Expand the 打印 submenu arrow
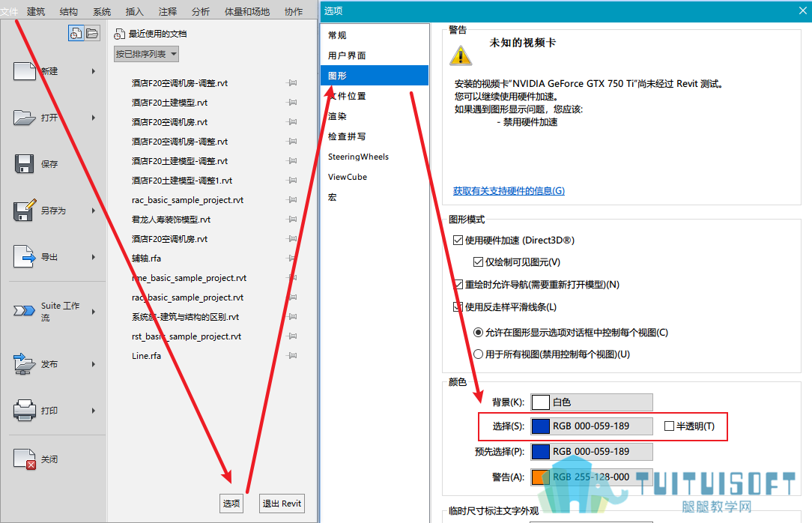812x523 pixels. pos(94,411)
